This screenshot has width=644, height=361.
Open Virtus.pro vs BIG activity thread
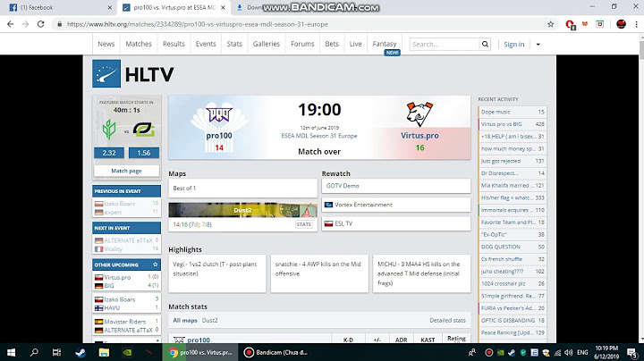pos(513,124)
